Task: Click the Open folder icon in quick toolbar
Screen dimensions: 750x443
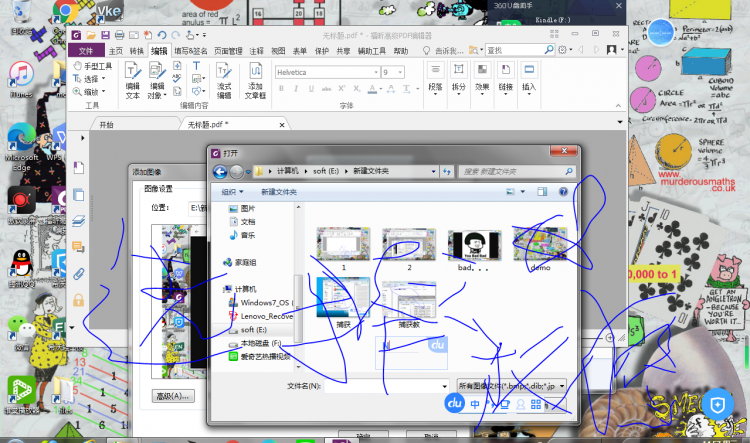Action: coord(91,35)
